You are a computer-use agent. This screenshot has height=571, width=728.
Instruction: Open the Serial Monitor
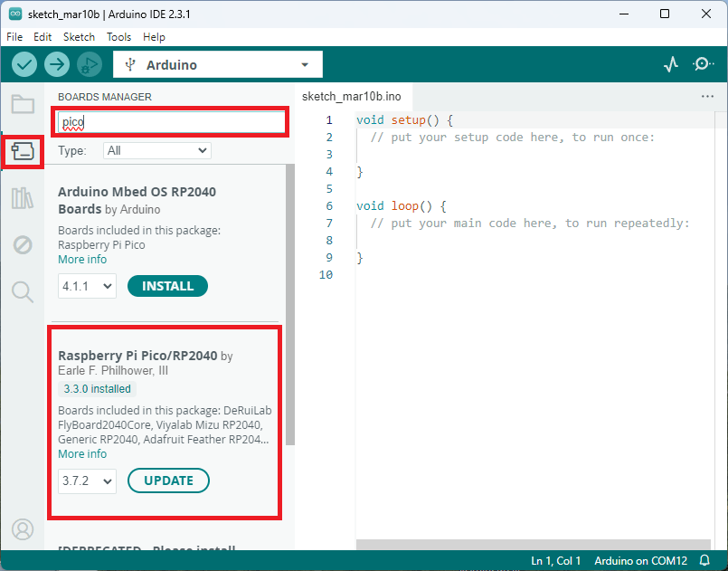[703, 64]
